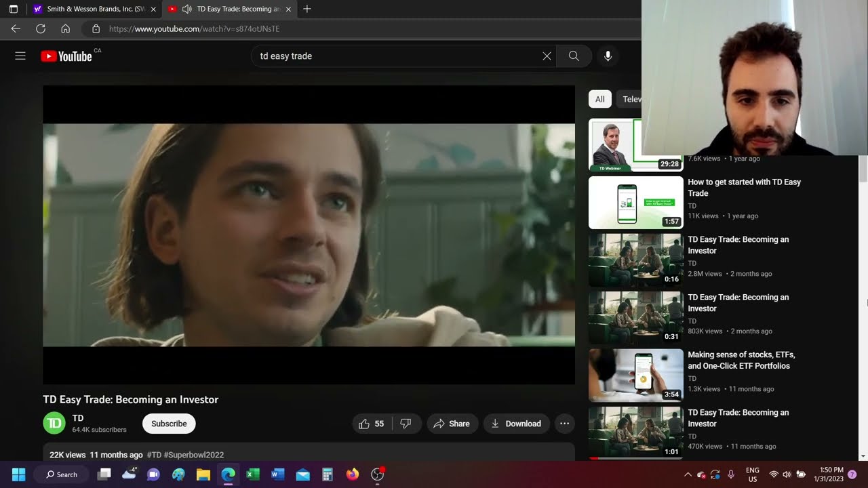Mute the YouTube tab audio icon

(x=186, y=9)
